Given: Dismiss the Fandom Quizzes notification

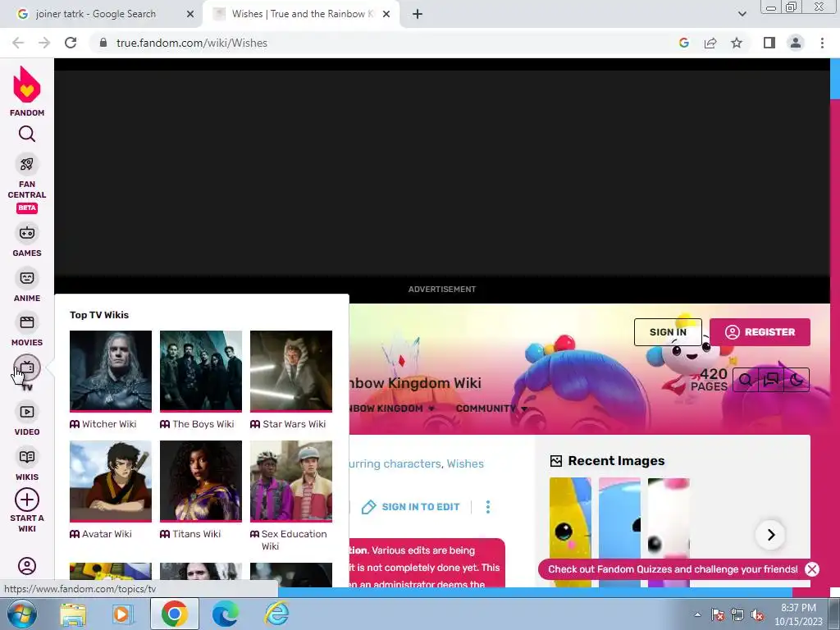Looking at the screenshot, I should [x=812, y=569].
